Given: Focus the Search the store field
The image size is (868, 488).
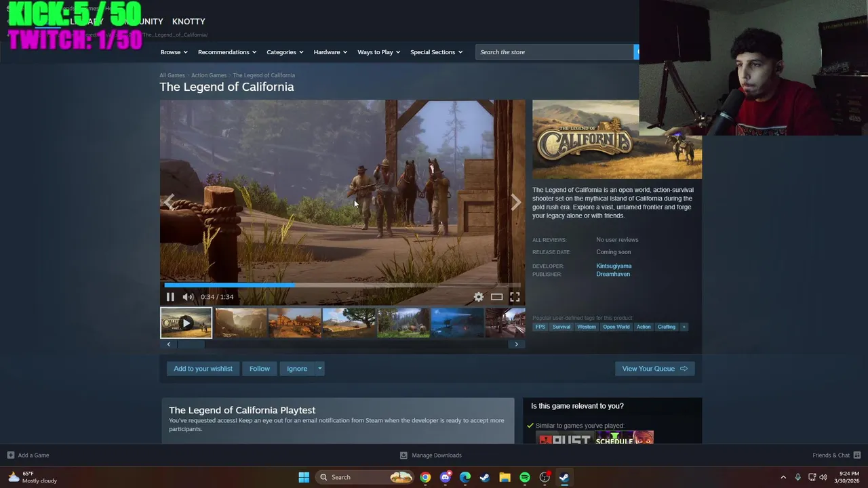Looking at the screenshot, I should [555, 52].
